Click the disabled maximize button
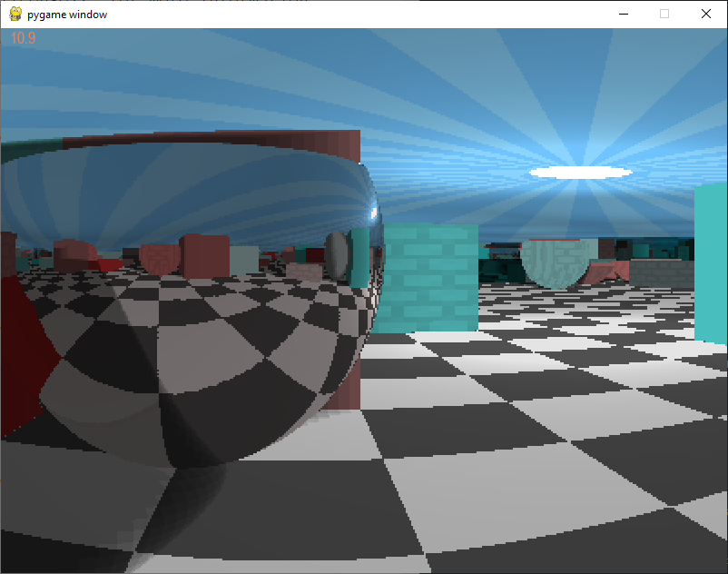 click(x=664, y=14)
